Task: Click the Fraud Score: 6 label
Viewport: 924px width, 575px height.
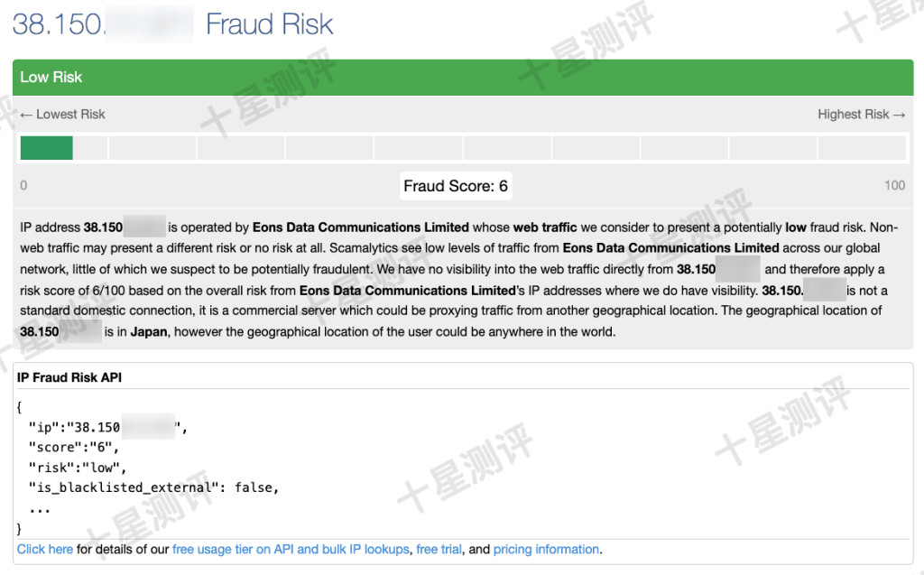Action: [456, 186]
